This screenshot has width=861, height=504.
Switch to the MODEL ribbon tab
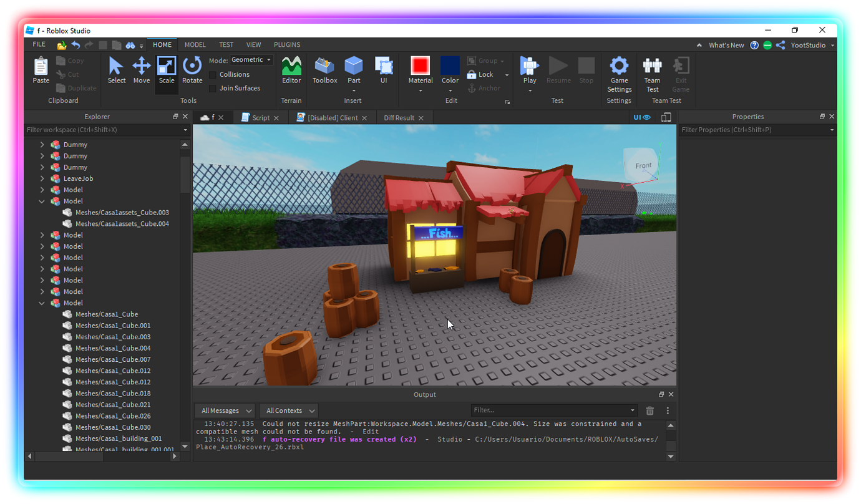point(195,44)
